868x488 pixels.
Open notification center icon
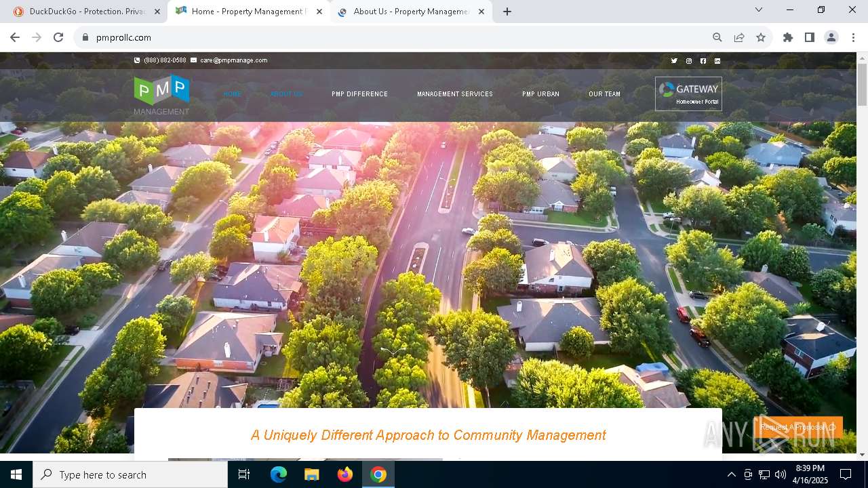(846, 474)
